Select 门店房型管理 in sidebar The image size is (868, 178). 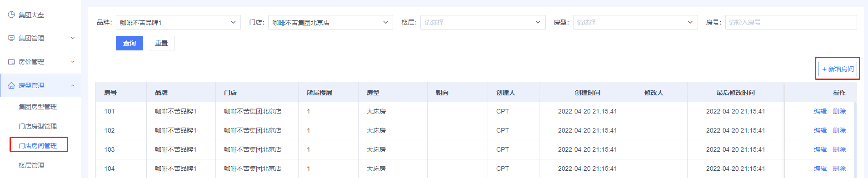(x=38, y=126)
